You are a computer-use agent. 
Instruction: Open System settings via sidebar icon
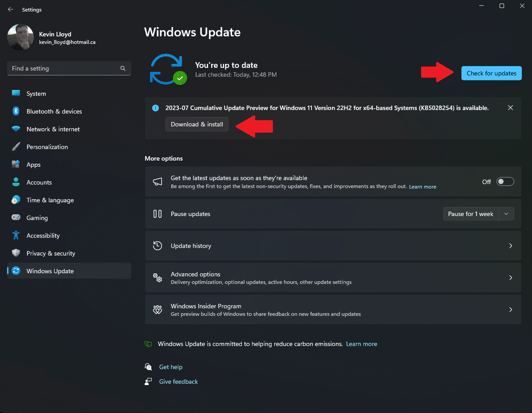(x=16, y=93)
